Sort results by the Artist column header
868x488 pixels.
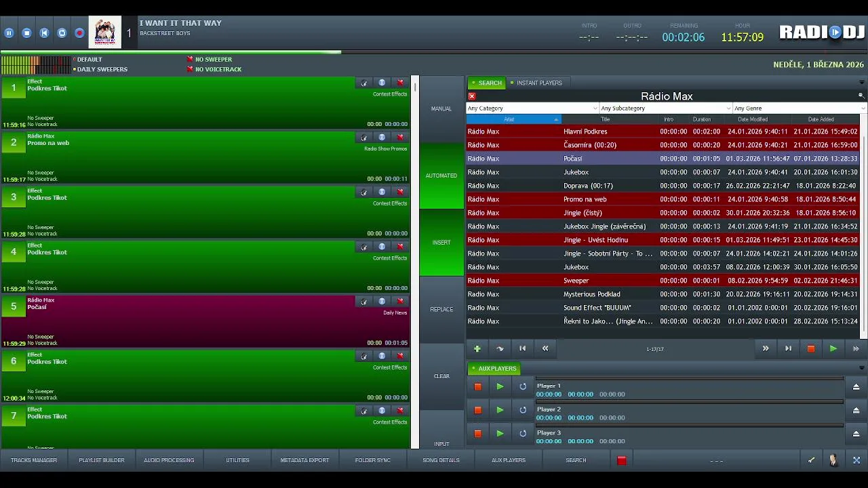[x=513, y=119]
